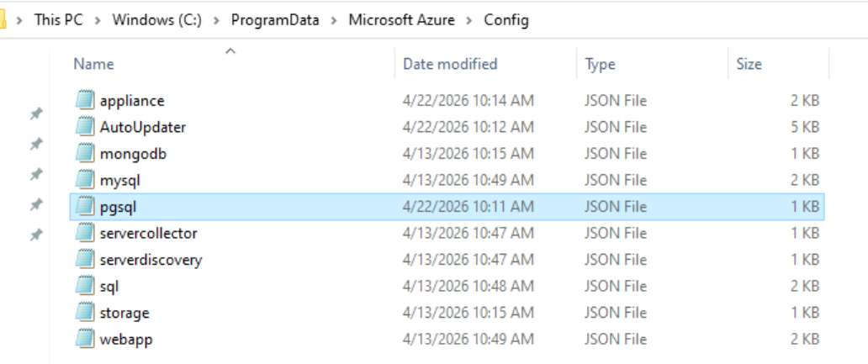Click the pin icon beside the mysql row

tap(36, 175)
